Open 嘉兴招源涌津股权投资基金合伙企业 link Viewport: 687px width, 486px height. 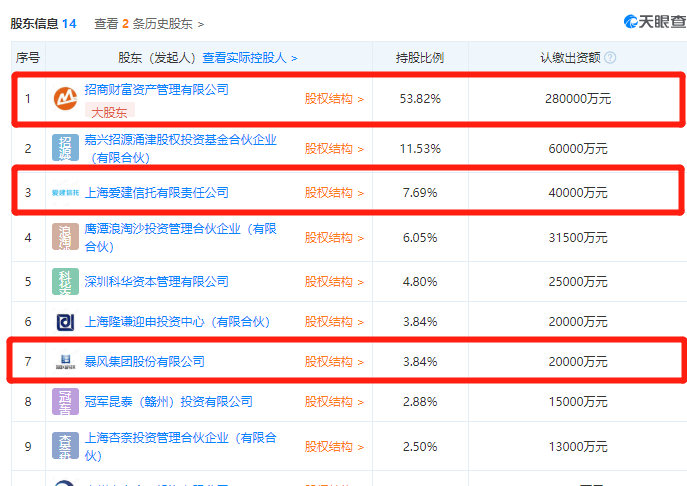pyautogui.click(x=180, y=149)
